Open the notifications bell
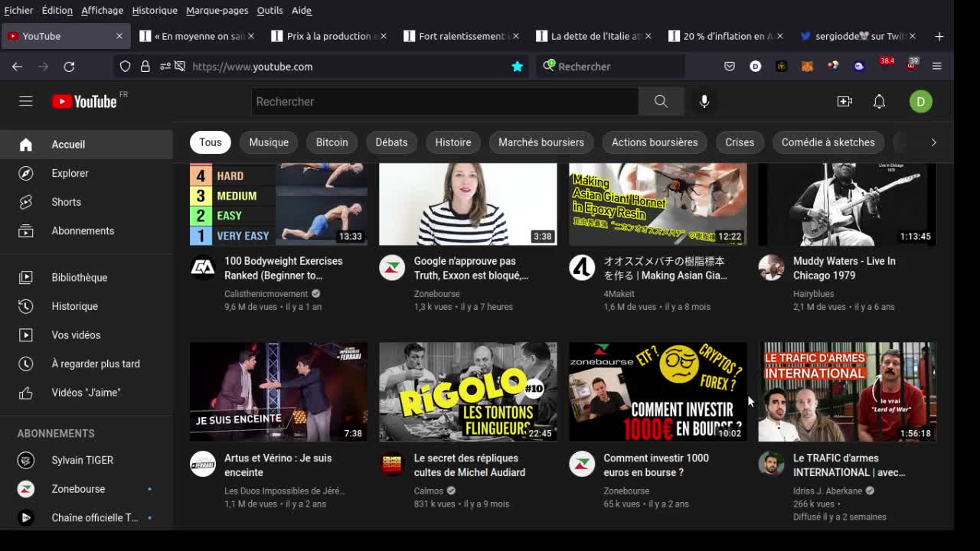Screen dimensions: 980x551 879,101
